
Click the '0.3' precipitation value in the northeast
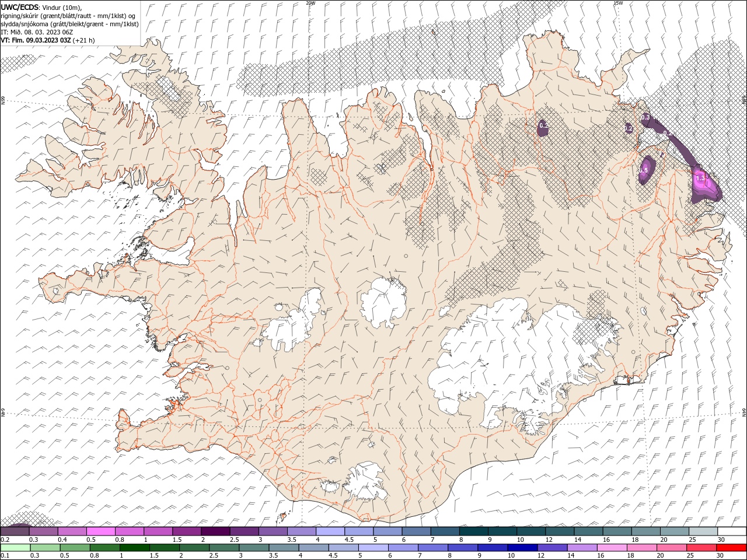(645, 117)
